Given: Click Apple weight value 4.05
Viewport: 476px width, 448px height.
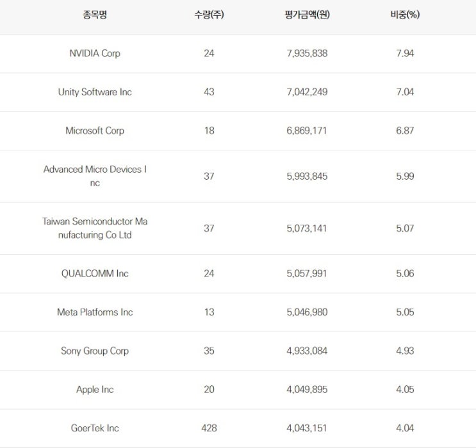Looking at the screenshot, I should click(x=405, y=390).
